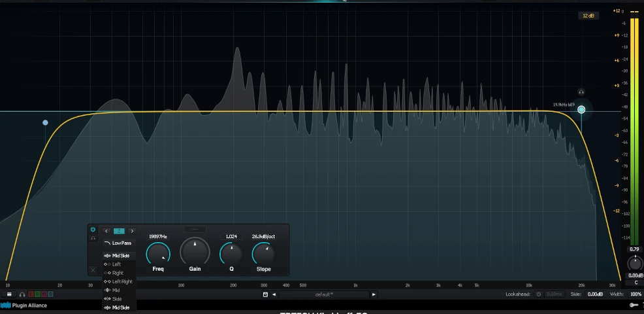
Task: Click the Slope knob
Action: pyautogui.click(x=264, y=254)
